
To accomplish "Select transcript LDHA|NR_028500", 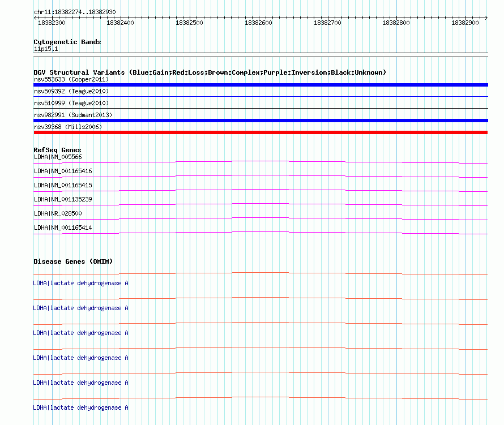I will pyautogui.click(x=58, y=213).
